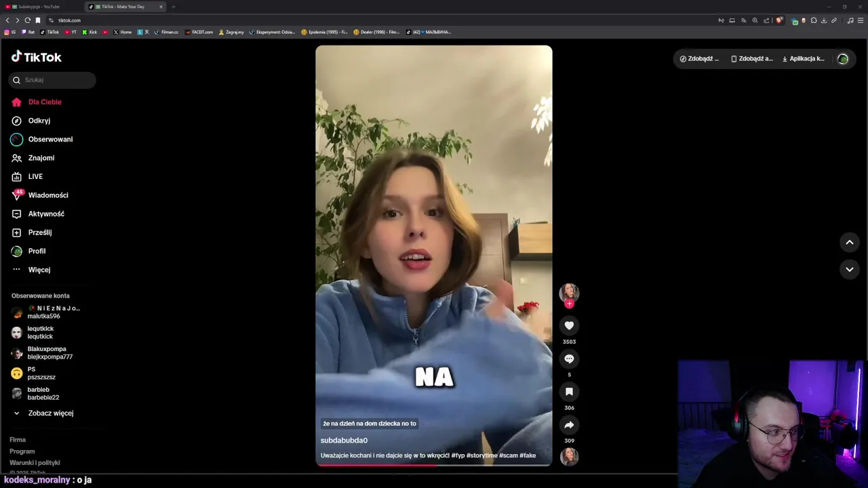Open the sound disc below share
This screenshot has width=868, height=488.
pyautogui.click(x=569, y=456)
